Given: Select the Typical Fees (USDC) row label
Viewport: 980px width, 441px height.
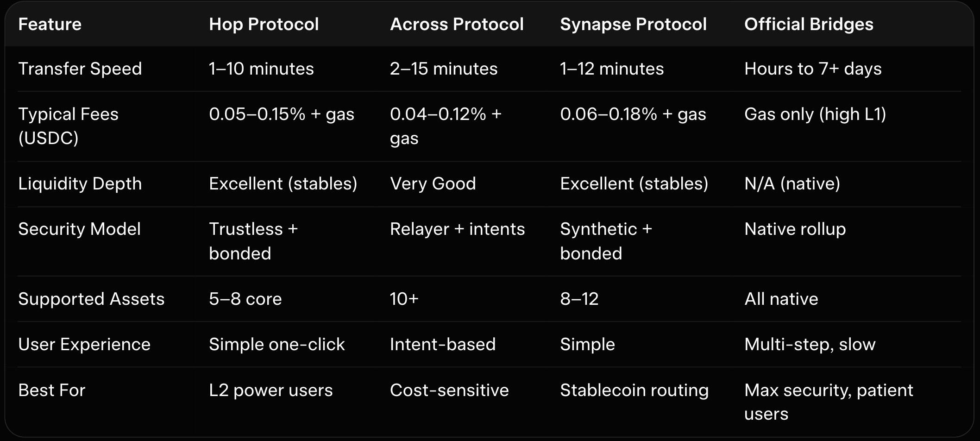Looking at the screenshot, I should tap(68, 126).
